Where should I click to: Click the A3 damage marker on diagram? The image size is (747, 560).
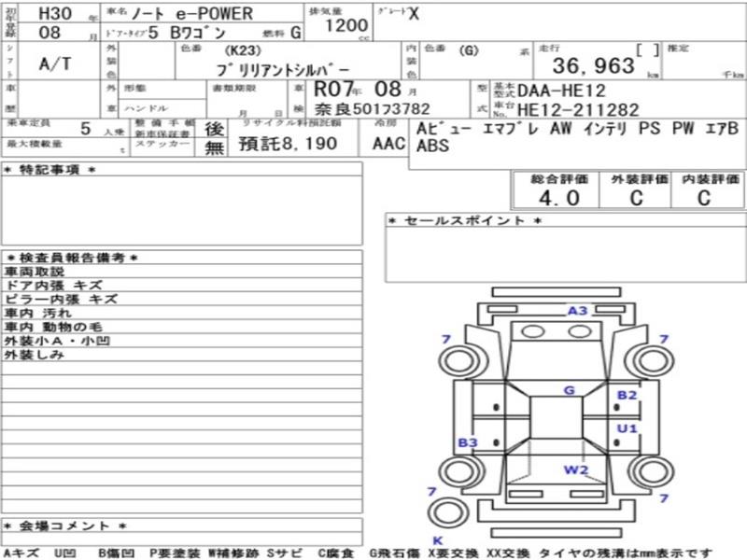pos(577,311)
